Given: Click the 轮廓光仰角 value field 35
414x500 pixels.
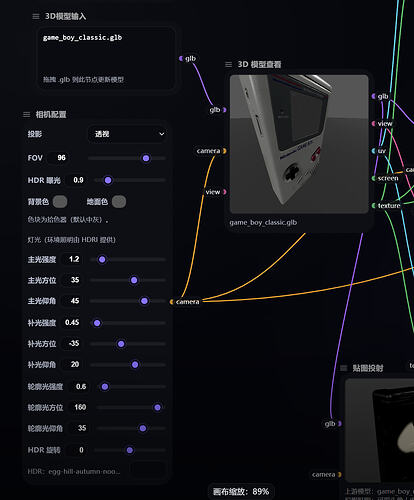Looking at the screenshot, I should coord(79,428).
